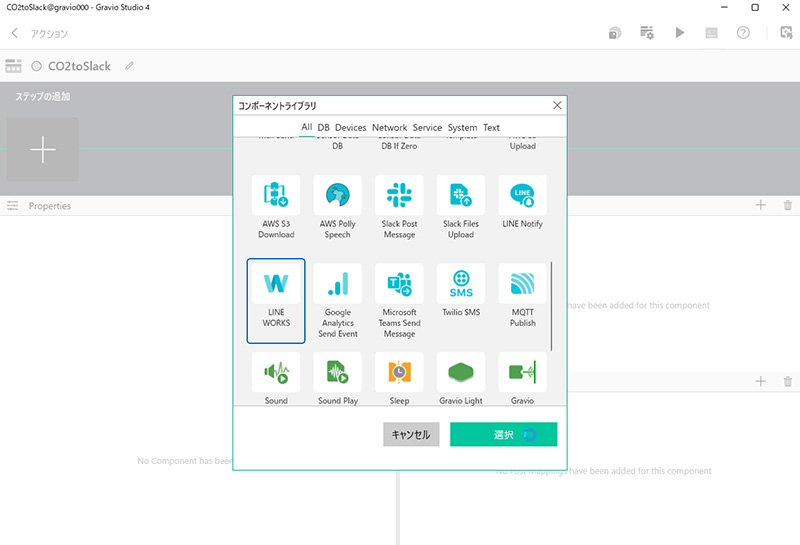800x545 pixels.
Task: Select the Google Analytics Send Event component
Action: [337, 300]
